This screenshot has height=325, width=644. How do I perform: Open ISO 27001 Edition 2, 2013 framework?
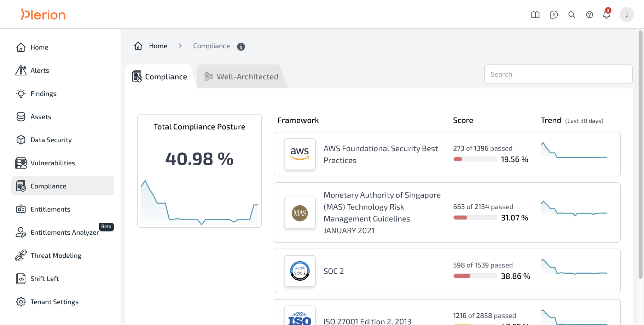coord(447,312)
